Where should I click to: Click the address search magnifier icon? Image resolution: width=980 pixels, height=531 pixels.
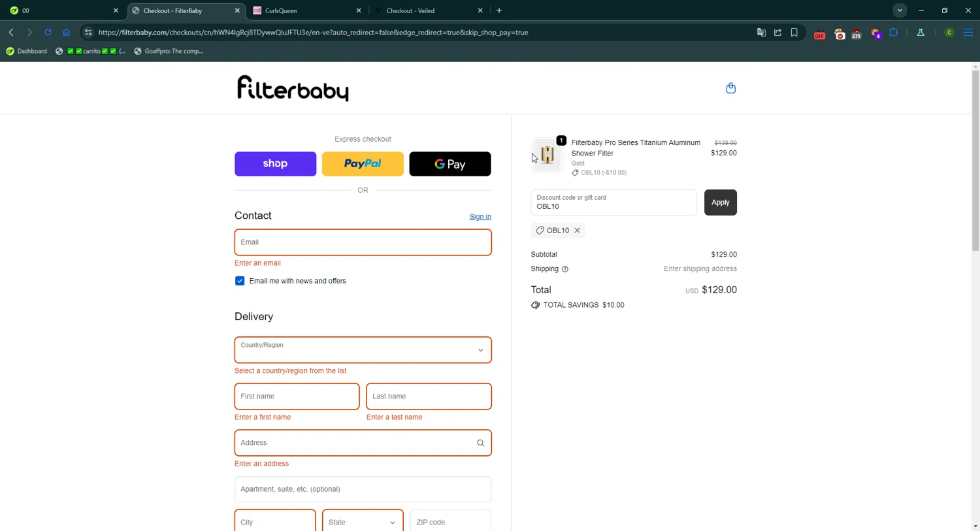coord(480,443)
